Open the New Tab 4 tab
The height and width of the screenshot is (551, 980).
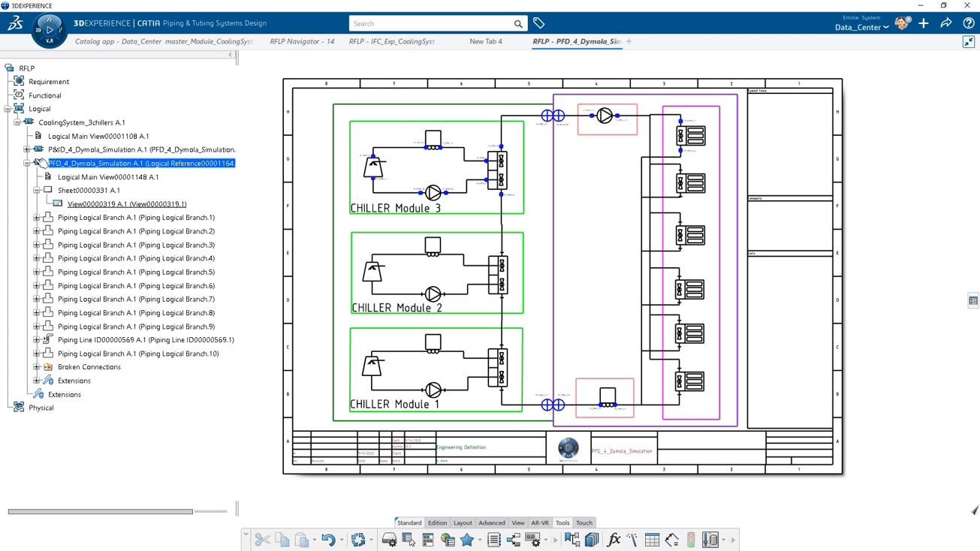point(486,41)
